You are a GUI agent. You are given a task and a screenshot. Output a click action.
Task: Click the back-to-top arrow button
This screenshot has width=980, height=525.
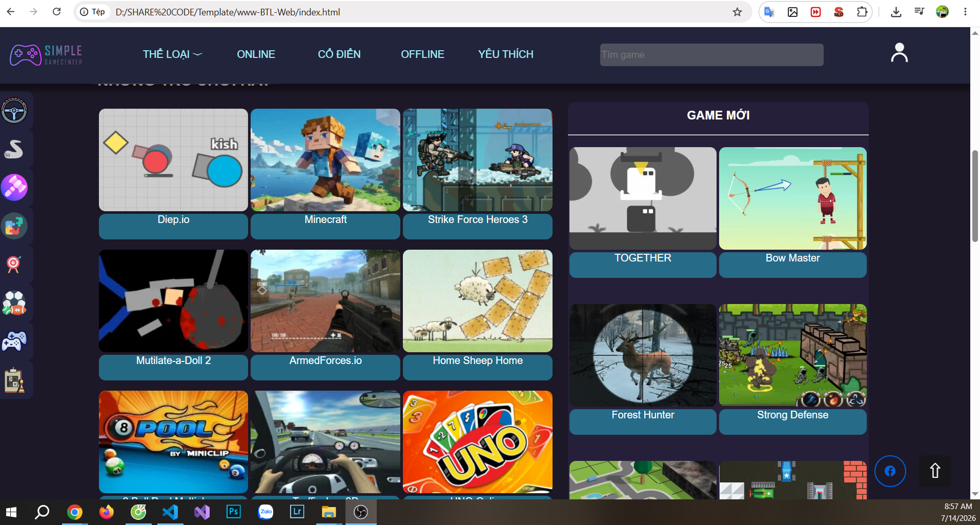(935, 471)
